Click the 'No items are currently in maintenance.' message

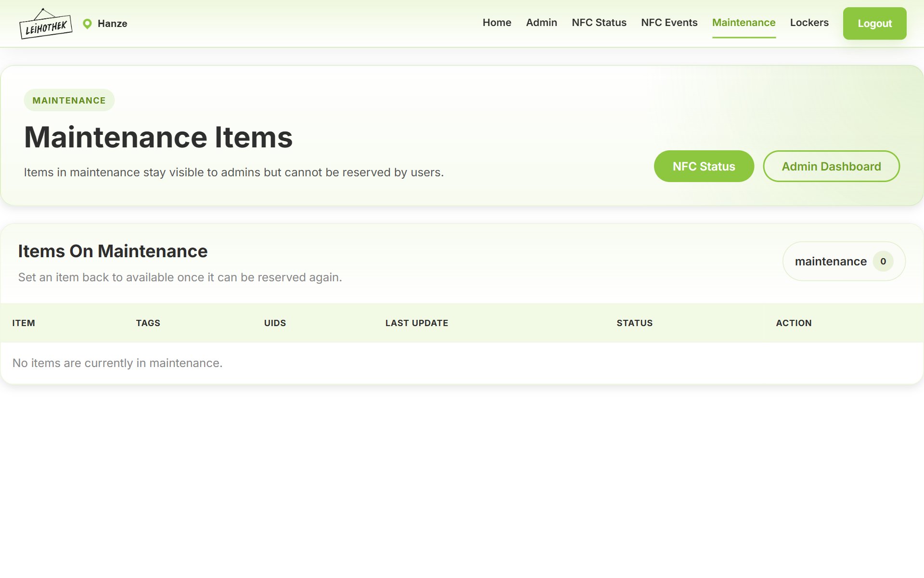pos(117,363)
